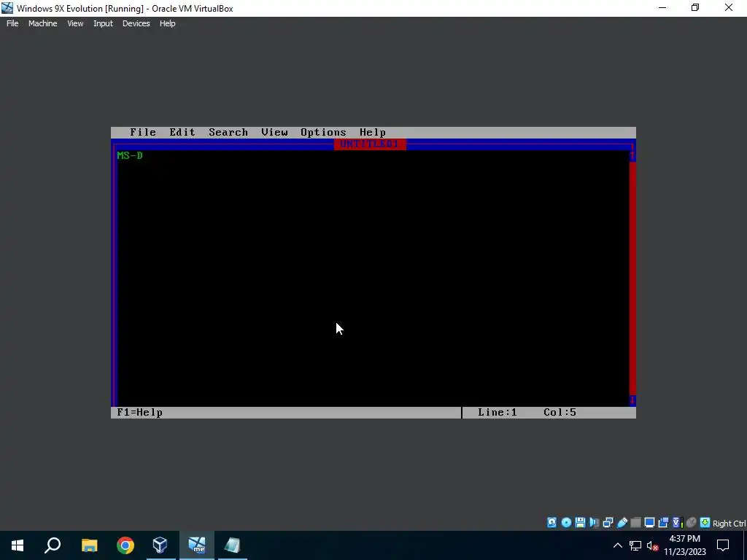Open the hard disk activity indicator
747x560 pixels.
(551, 523)
